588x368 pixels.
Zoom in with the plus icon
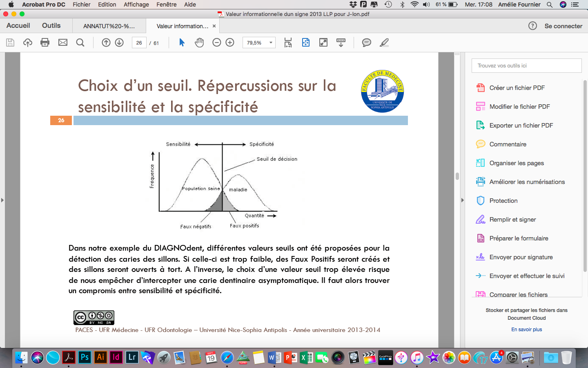tap(230, 43)
